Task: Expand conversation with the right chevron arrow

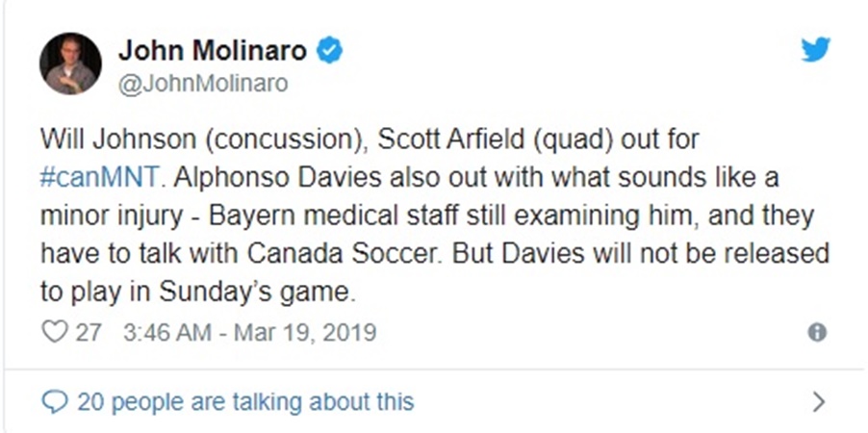Action: coord(819,401)
